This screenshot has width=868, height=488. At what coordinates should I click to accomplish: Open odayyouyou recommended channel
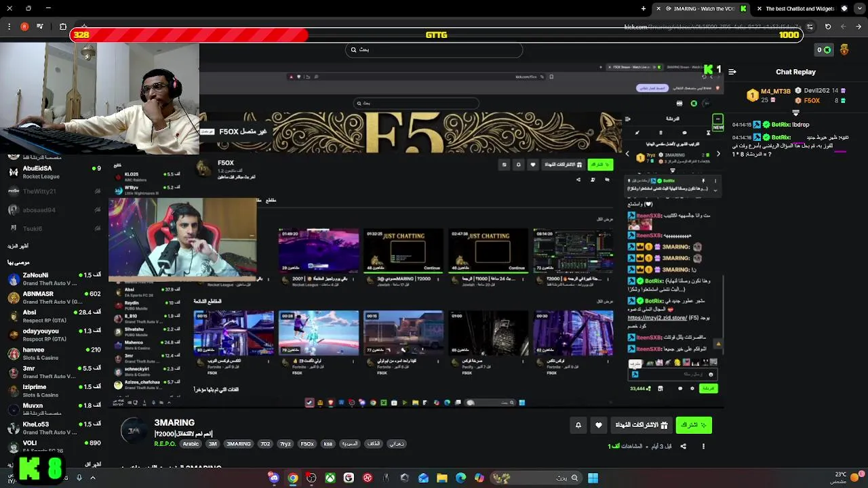click(54, 335)
